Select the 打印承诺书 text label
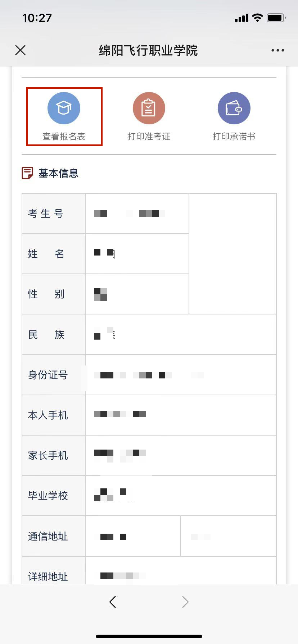The image size is (298, 644). pyautogui.click(x=234, y=137)
